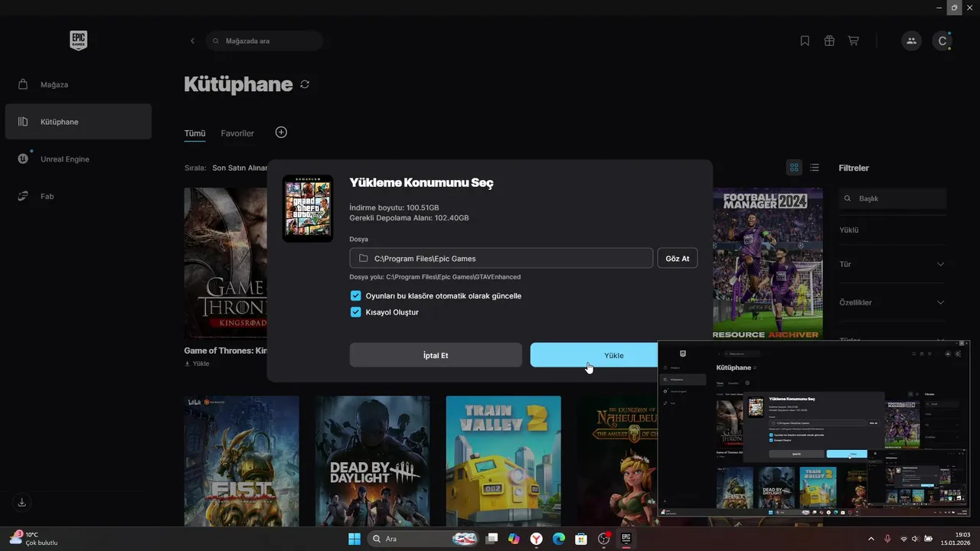Open the F.I.S.T. game cover

241,461
